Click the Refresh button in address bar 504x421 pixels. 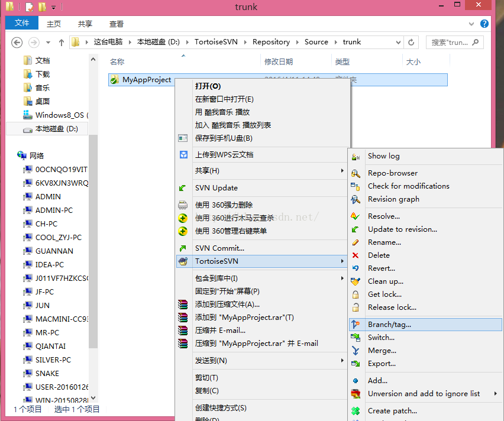[x=411, y=43]
